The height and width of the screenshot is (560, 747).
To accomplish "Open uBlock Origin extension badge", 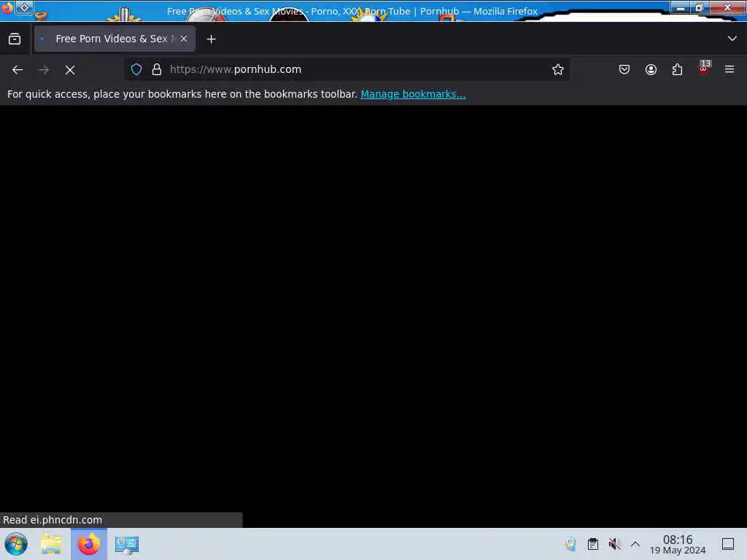I will [x=704, y=68].
